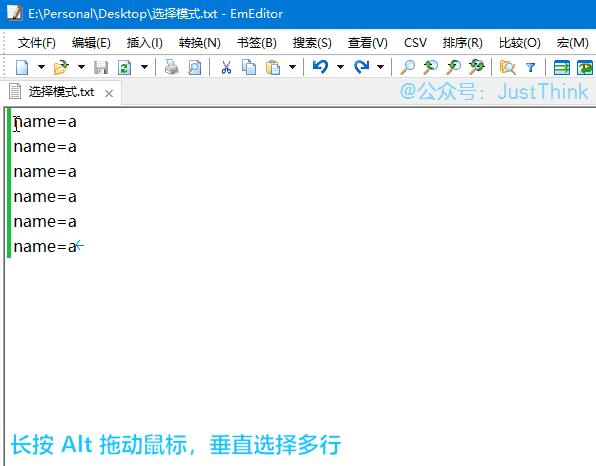Open the 排序(R) menu

pyautogui.click(x=463, y=43)
